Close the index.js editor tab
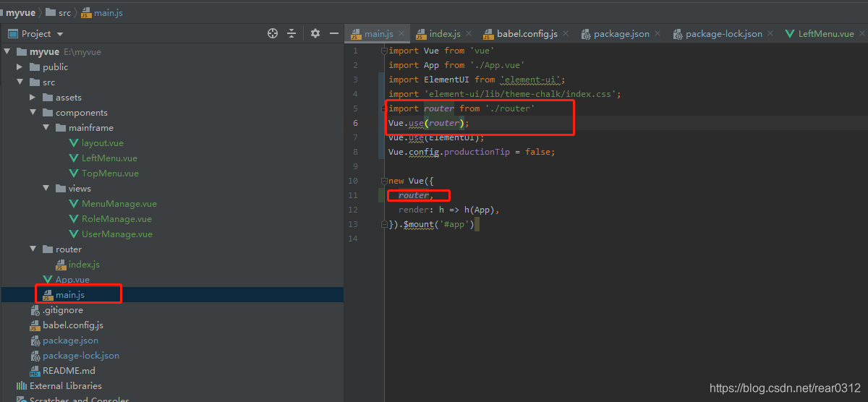Viewport: 868px width, 402px height. coord(468,34)
